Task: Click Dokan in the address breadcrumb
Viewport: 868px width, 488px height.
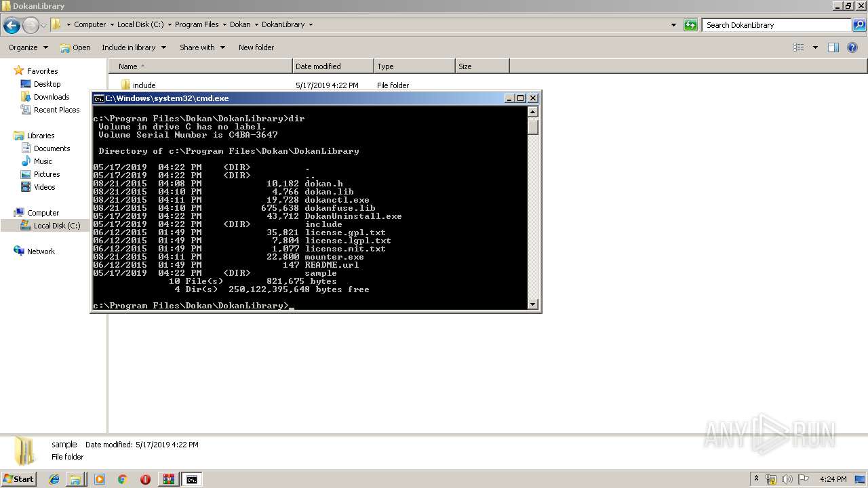Action: [x=240, y=24]
